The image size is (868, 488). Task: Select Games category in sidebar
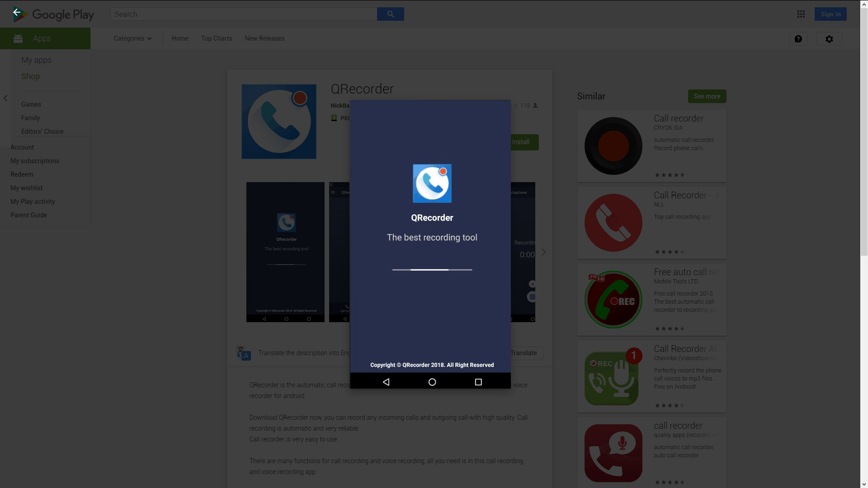pyautogui.click(x=31, y=104)
